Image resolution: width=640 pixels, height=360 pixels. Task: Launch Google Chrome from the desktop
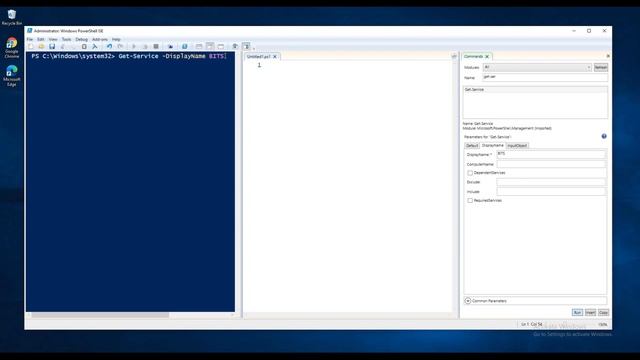[x=12, y=48]
